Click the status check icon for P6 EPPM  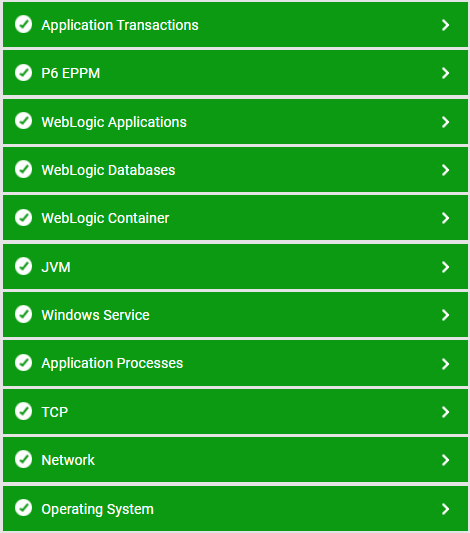tap(23, 72)
